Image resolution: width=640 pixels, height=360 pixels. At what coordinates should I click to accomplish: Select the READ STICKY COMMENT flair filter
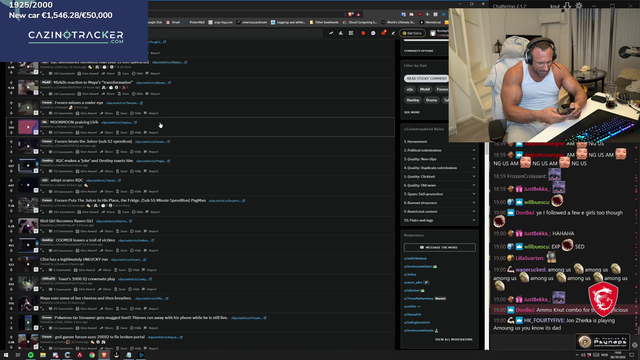click(x=427, y=78)
